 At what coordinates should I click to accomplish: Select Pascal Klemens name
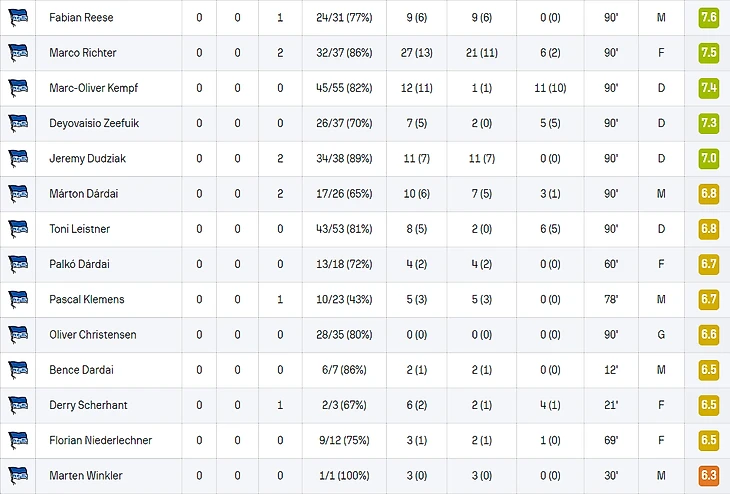[x=87, y=299]
